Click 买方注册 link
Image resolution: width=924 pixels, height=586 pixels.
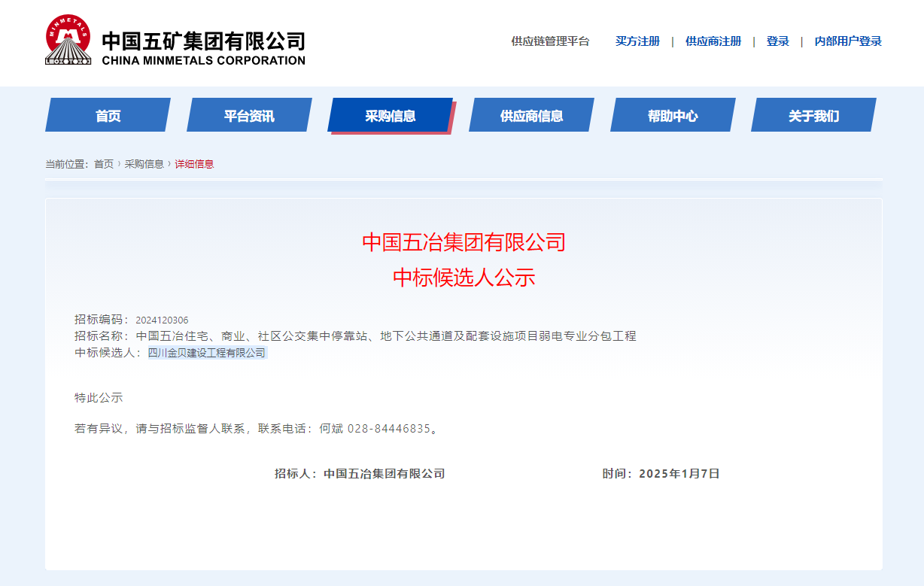[637, 41]
